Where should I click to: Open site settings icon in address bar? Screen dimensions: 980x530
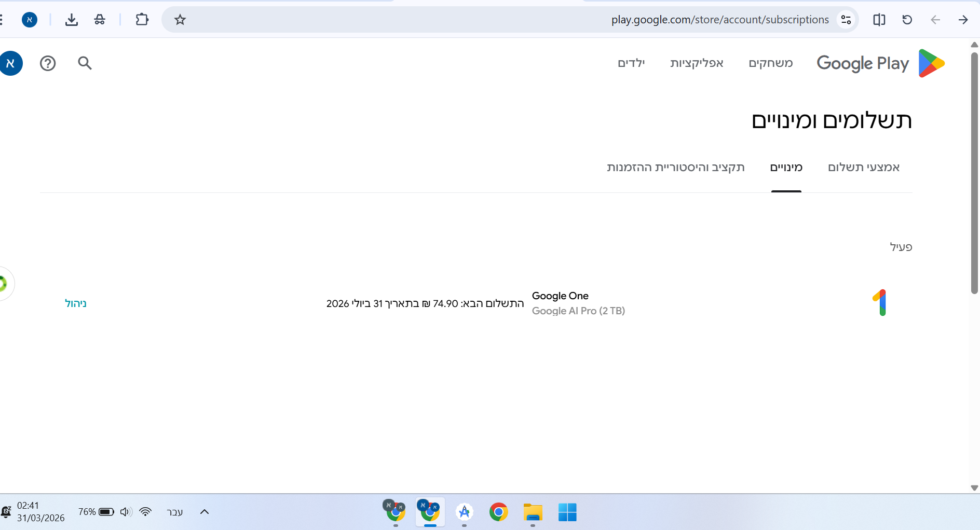tap(846, 20)
